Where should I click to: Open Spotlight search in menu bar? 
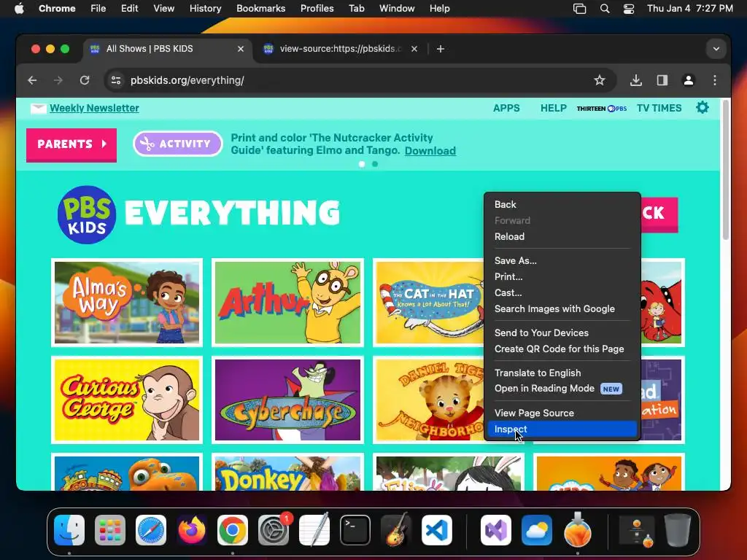pos(605,9)
